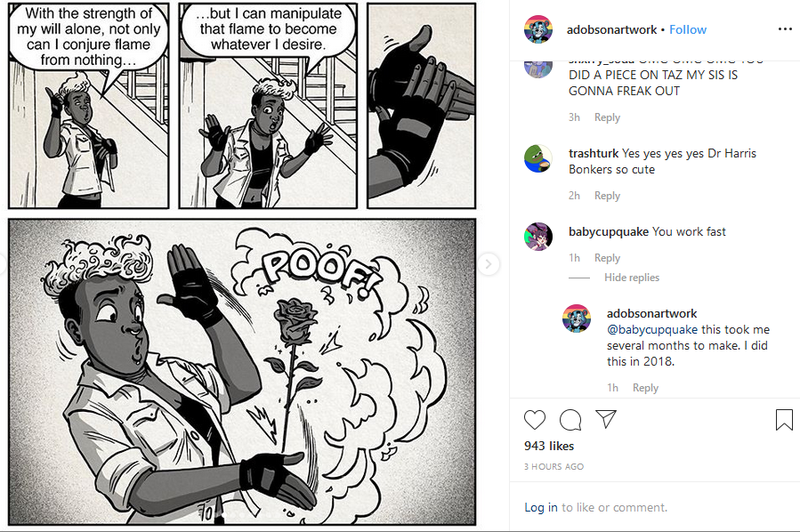Screen dimensions: 800x532
Task: Open trashturk username link
Action: (x=594, y=154)
